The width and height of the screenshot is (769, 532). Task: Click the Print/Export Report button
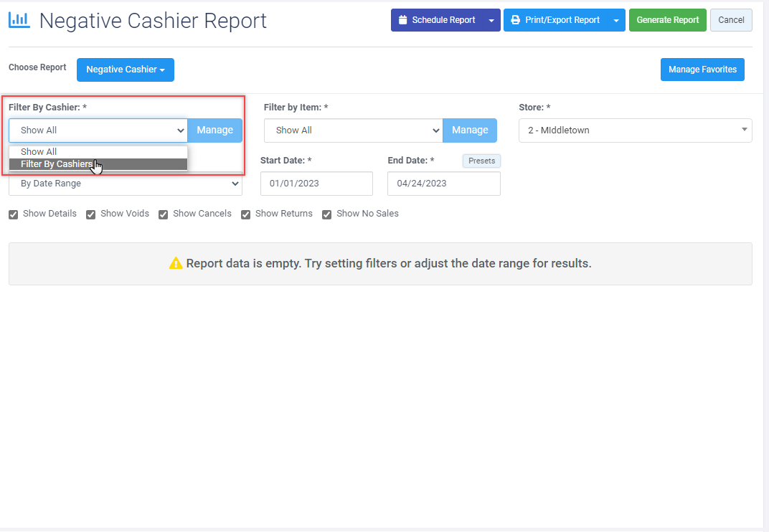tap(556, 20)
